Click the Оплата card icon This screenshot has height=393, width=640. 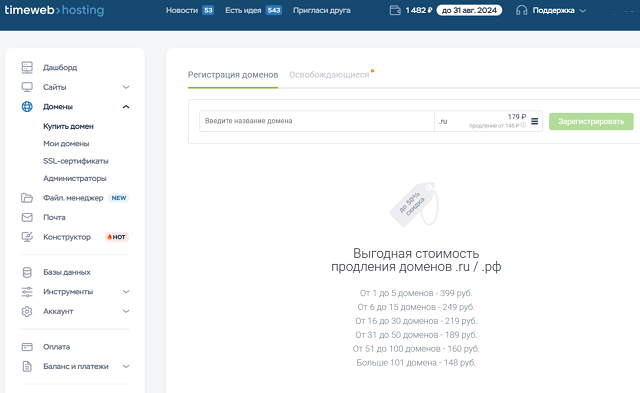click(27, 347)
